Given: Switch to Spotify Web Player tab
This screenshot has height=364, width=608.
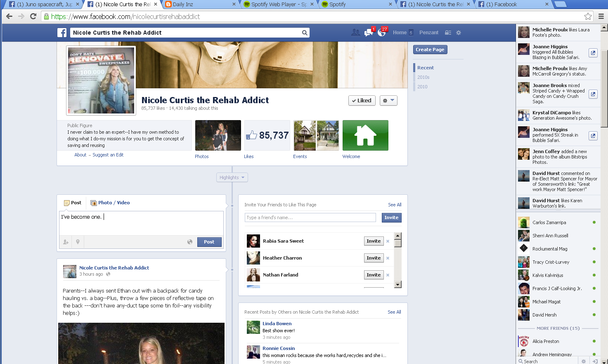Looking at the screenshot, I should (x=279, y=5).
